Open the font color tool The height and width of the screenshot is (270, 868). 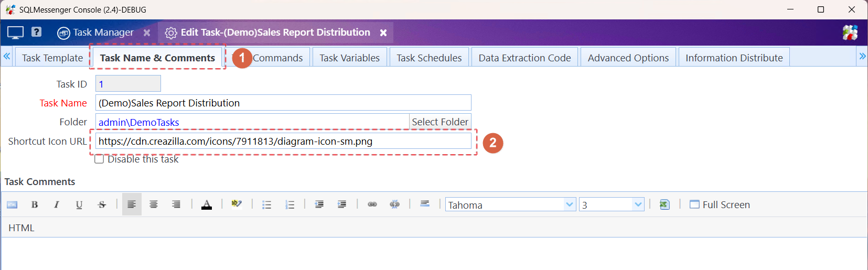click(207, 204)
